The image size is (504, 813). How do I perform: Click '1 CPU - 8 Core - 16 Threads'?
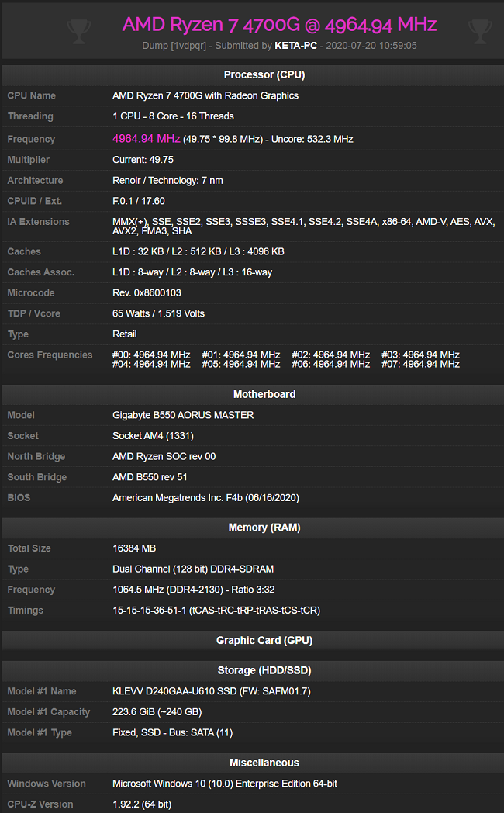pos(173,116)
